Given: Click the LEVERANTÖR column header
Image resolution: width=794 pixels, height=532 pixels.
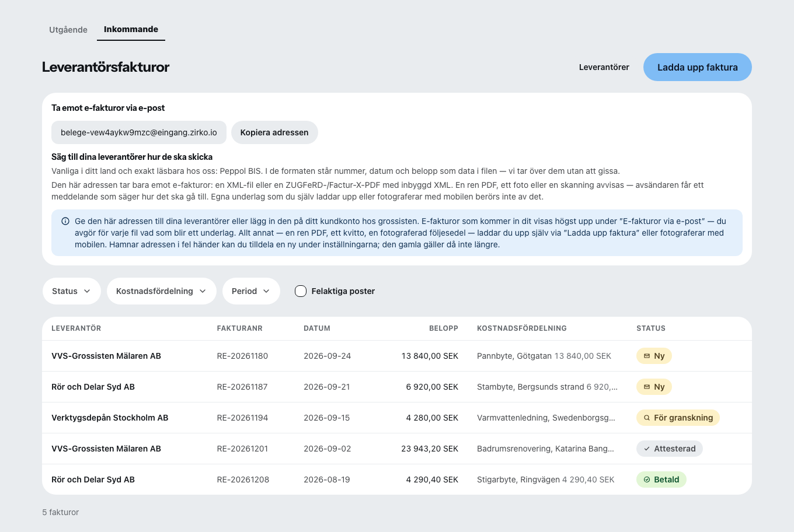Looking at the screenshot, I should [76, 328].
